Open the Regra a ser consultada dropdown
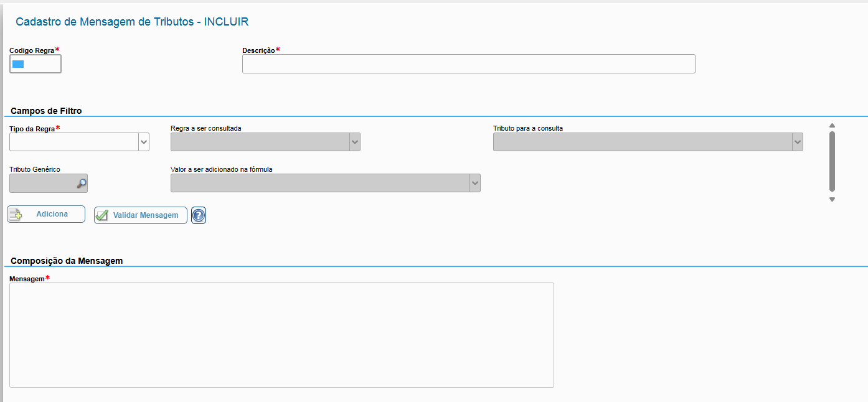The height and width of the screenshot is (402, 868). (x=354, y=143)
